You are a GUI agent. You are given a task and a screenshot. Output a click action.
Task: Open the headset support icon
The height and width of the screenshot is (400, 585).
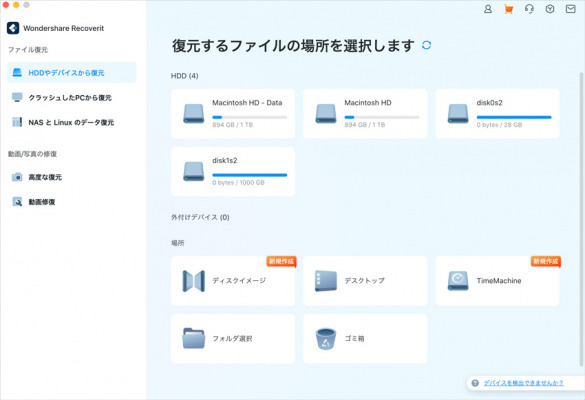(x=529, y=9)
